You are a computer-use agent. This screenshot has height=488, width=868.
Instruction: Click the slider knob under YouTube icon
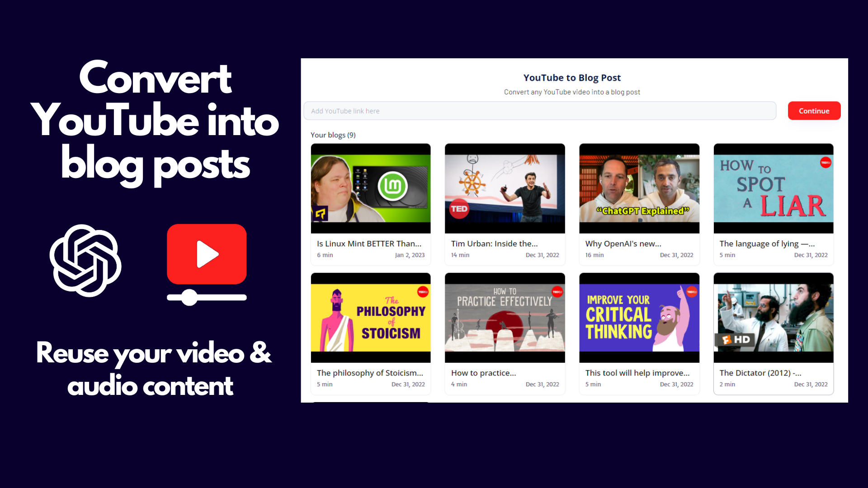pyautogui.click(x=189, y=297)
